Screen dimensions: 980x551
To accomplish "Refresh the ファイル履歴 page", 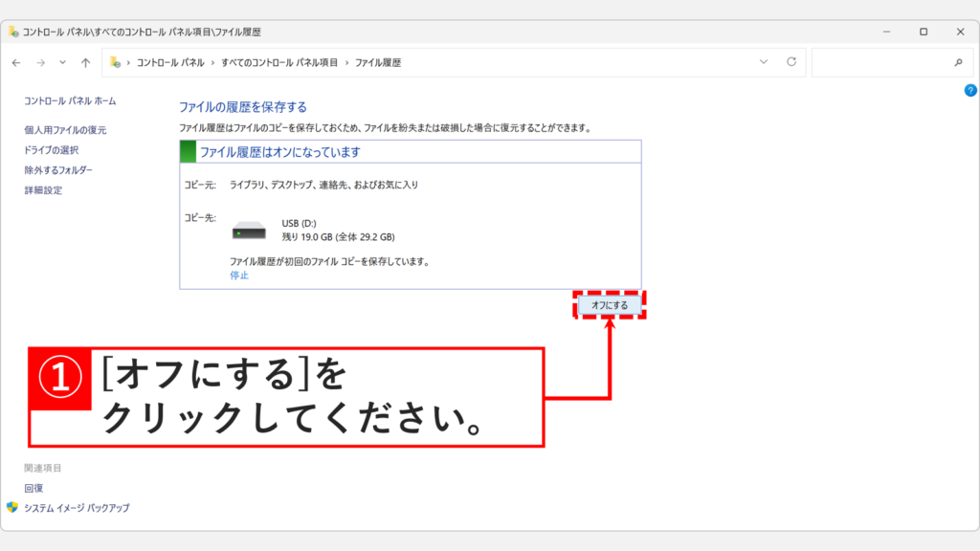I will tap(791, 62).
